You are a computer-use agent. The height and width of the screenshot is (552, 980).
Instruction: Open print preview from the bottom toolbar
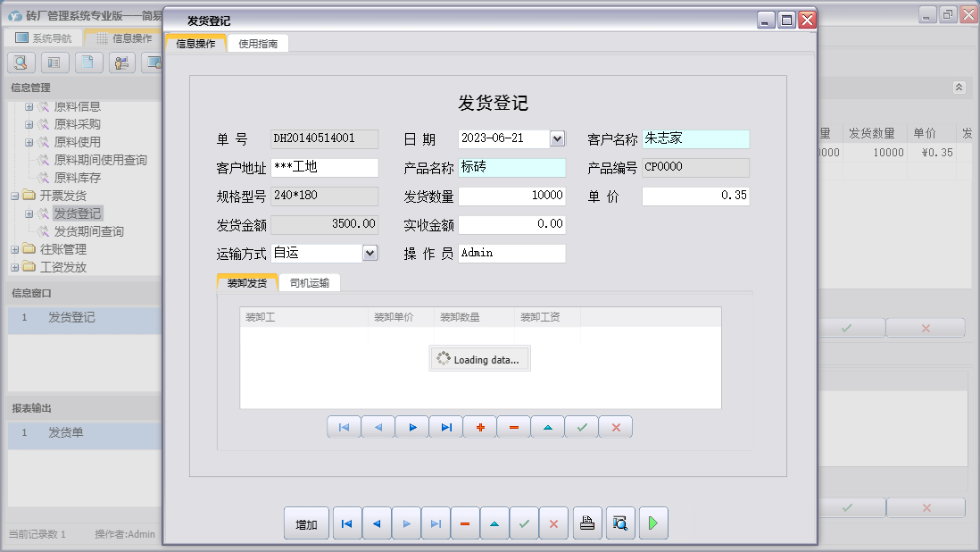point(620,523)
